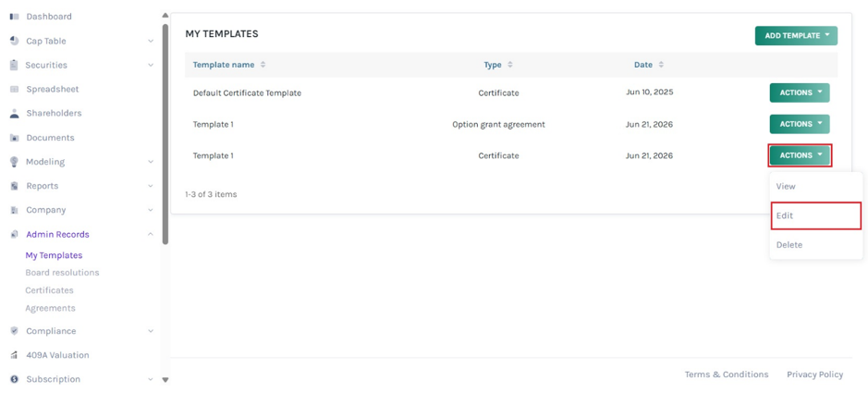
Task: Expand the Securities chevron
Action: [x=151, y=65]
